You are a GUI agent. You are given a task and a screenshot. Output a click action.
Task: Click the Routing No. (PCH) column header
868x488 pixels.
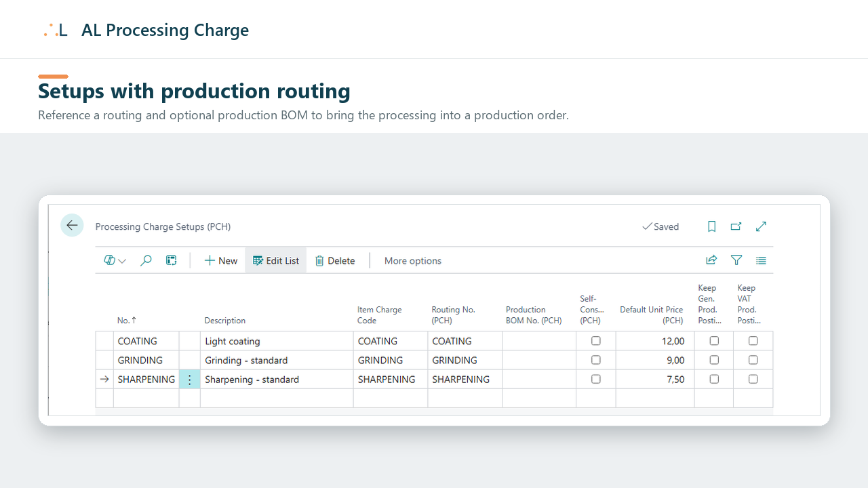click(x=453, y=315)
